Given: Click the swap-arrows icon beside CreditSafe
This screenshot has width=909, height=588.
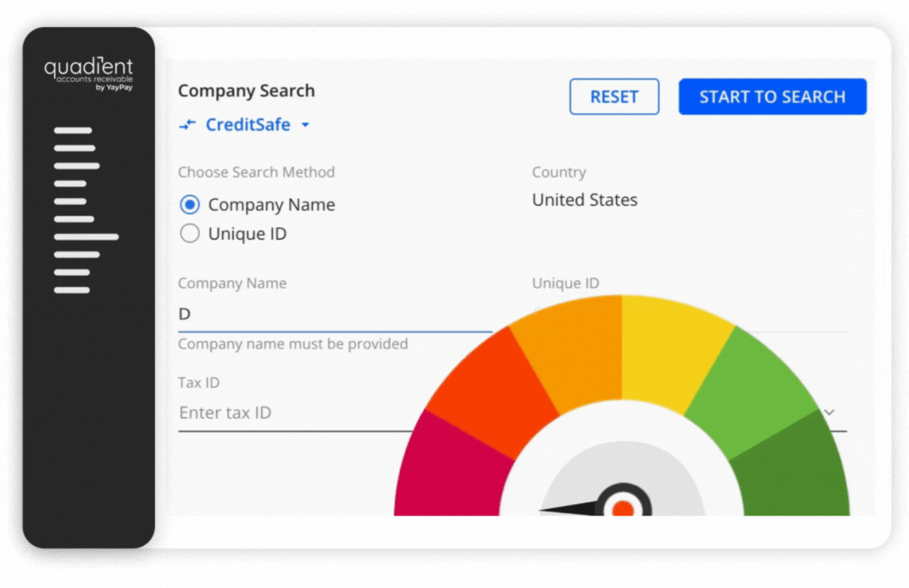Looking at the screenshot, I should pyautogui.click(x=187, y=124).
